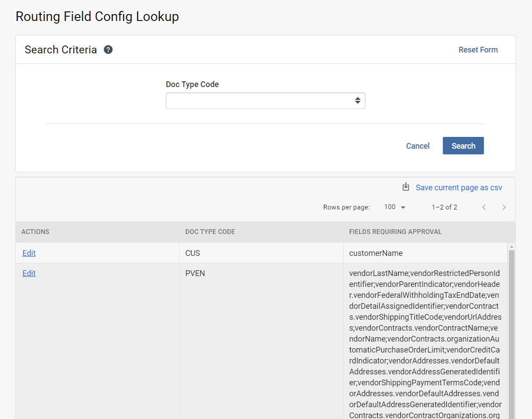Expand the Rows per page selector
The height and width of the screenshot is (419, 532).
point(395,207)
